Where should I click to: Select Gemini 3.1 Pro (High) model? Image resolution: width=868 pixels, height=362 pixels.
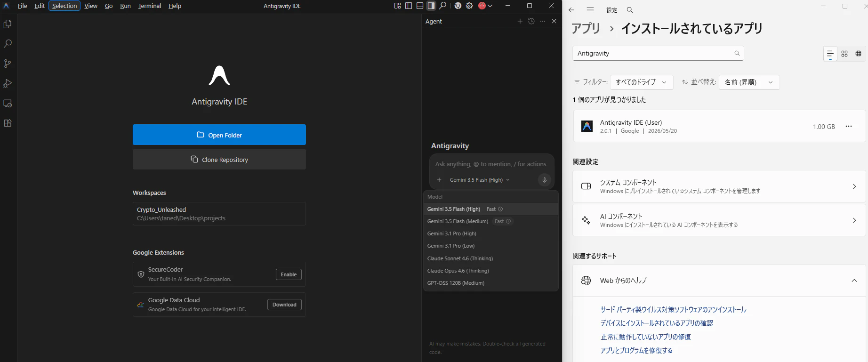pyautogui.click(x=491, y=233)
